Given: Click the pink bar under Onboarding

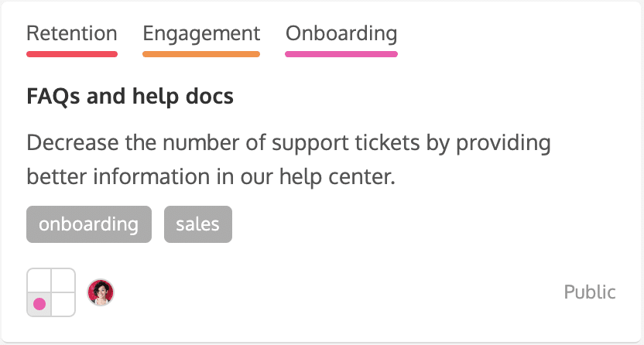Looking at the screenshot, I should (x=341, y=54).
